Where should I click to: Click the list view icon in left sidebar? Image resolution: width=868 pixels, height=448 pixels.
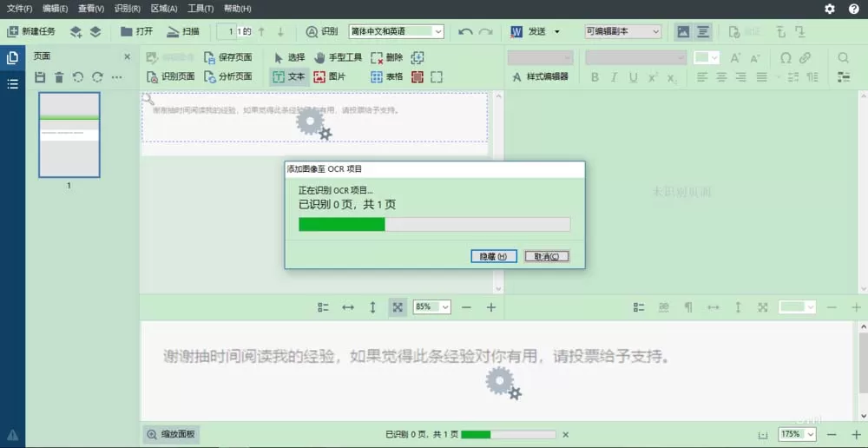point(12,83)
